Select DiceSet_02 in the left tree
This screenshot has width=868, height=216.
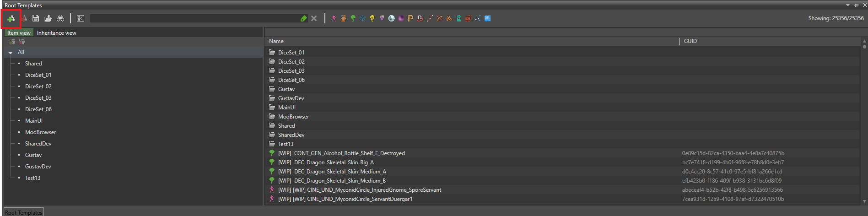38,86
